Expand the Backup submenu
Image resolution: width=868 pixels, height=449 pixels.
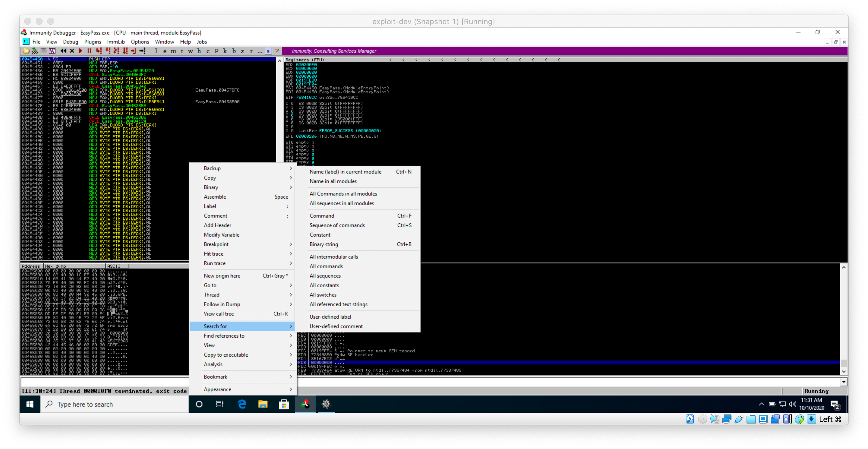[x=243, y=168]
